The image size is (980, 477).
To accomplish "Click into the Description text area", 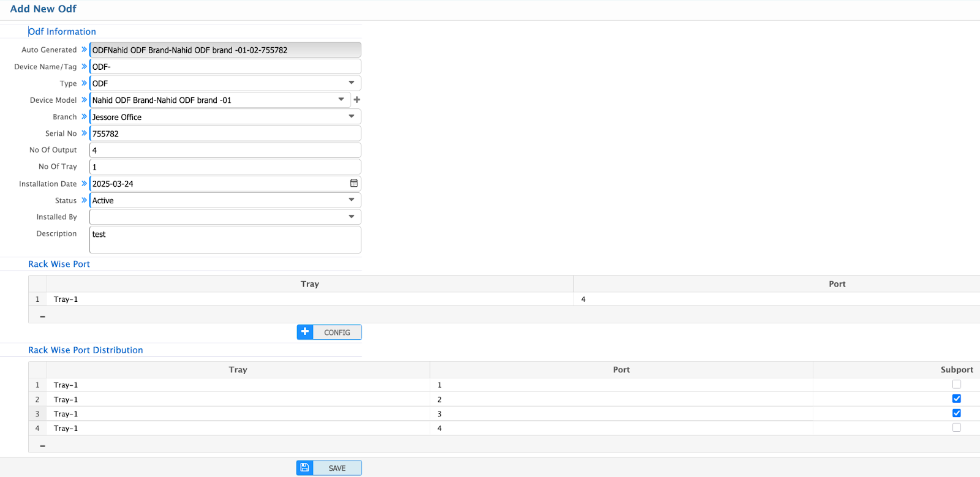I will tap(225, 240).
